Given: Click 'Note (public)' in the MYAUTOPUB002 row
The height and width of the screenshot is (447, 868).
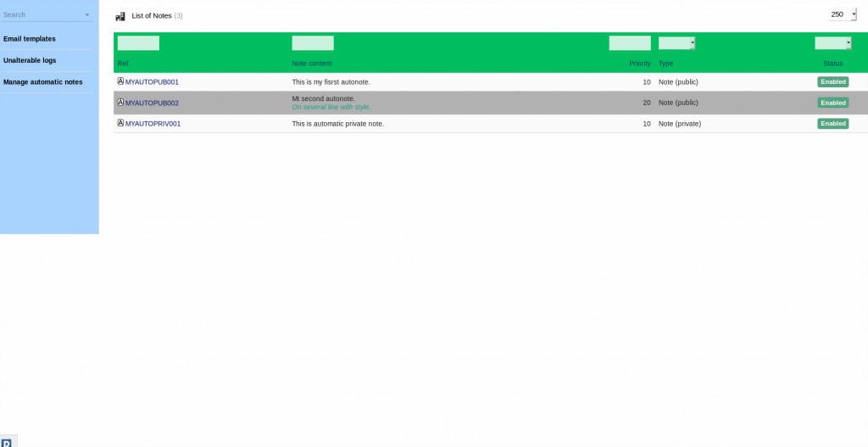Looking at the screenshot, I should point(678,103).
